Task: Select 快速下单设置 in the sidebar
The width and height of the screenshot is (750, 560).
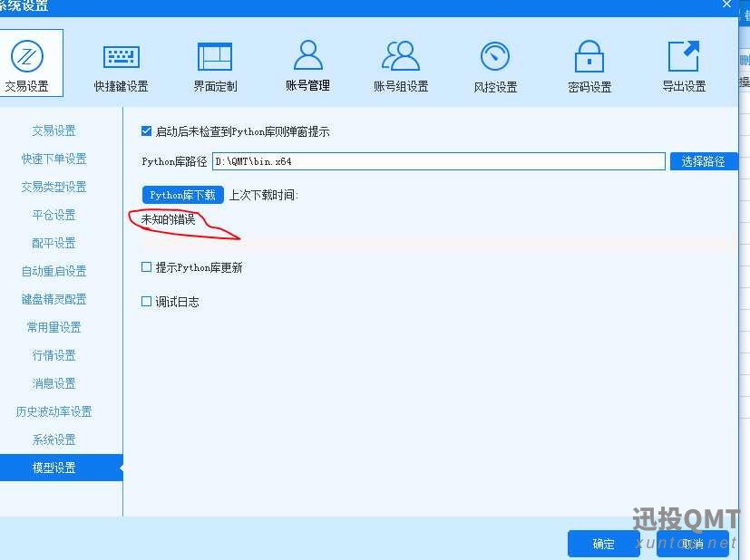Action: point(54,159)
